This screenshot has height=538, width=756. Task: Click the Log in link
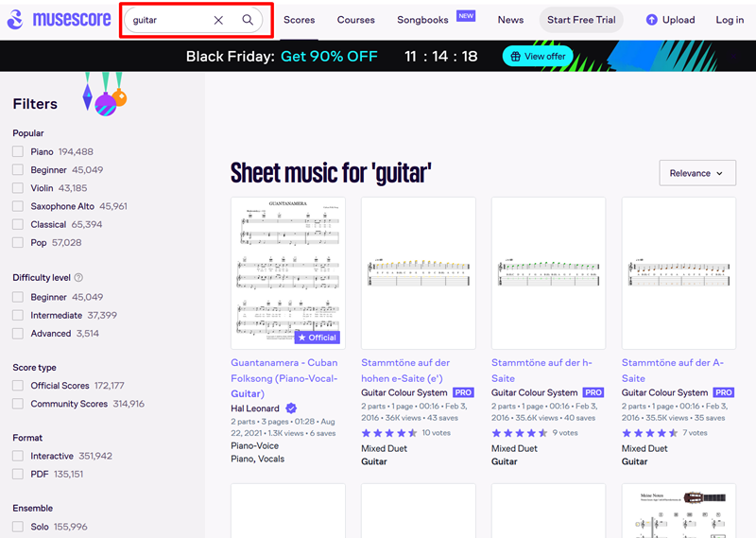tap(730, 20)
